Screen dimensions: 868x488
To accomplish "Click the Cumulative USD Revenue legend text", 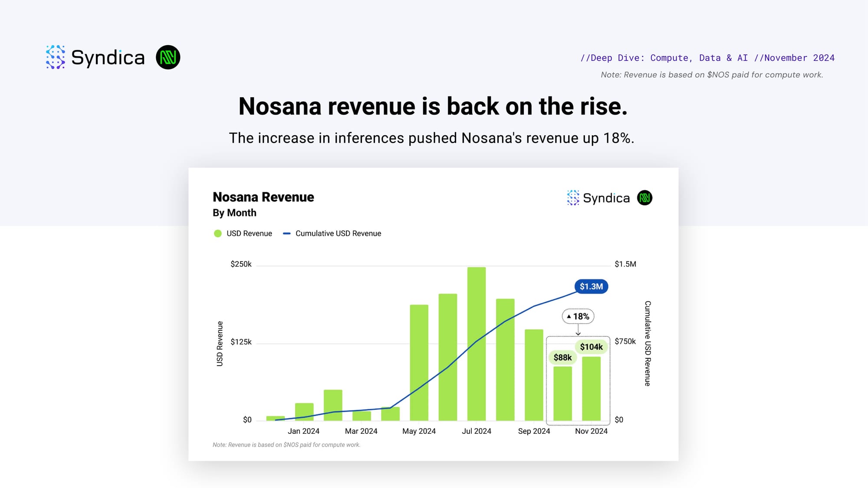I will 338,233.
